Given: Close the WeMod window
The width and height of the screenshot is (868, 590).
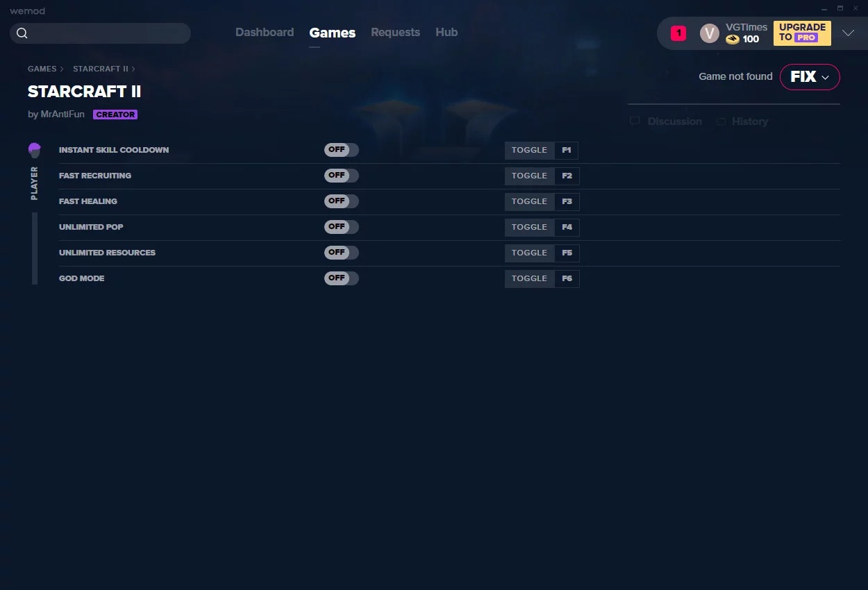Looking at the screenshot, I should (856, 8).
